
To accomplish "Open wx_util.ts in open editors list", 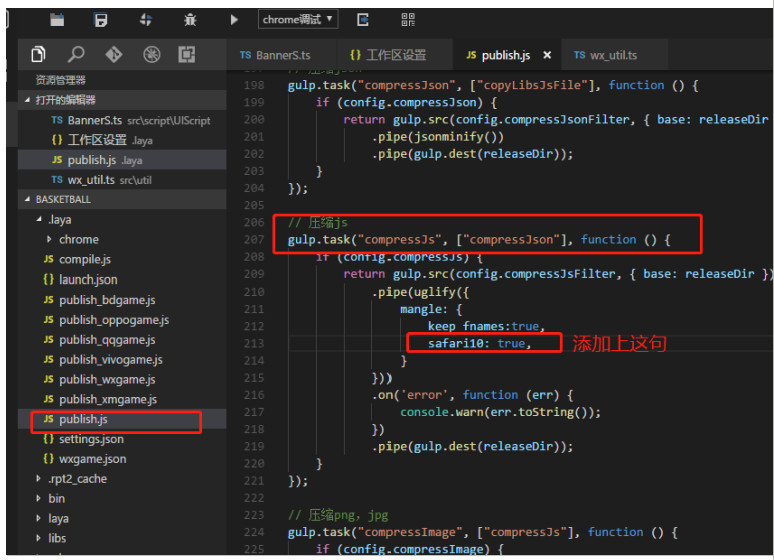I will pos(122,180).
